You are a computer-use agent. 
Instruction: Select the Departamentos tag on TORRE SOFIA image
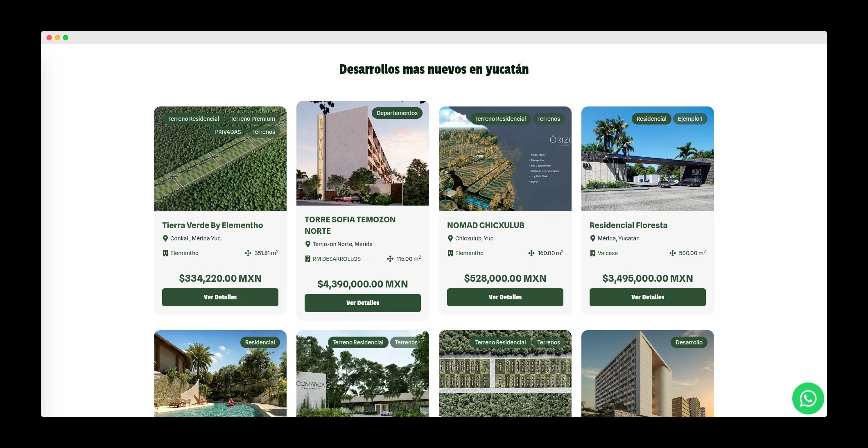click(397, 113)
